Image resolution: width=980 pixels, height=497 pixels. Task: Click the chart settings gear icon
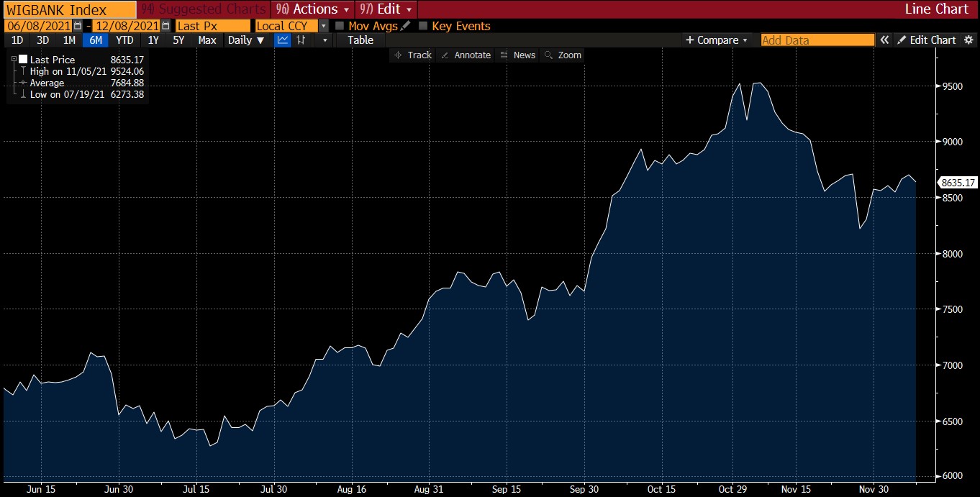(x=969, y=40)
